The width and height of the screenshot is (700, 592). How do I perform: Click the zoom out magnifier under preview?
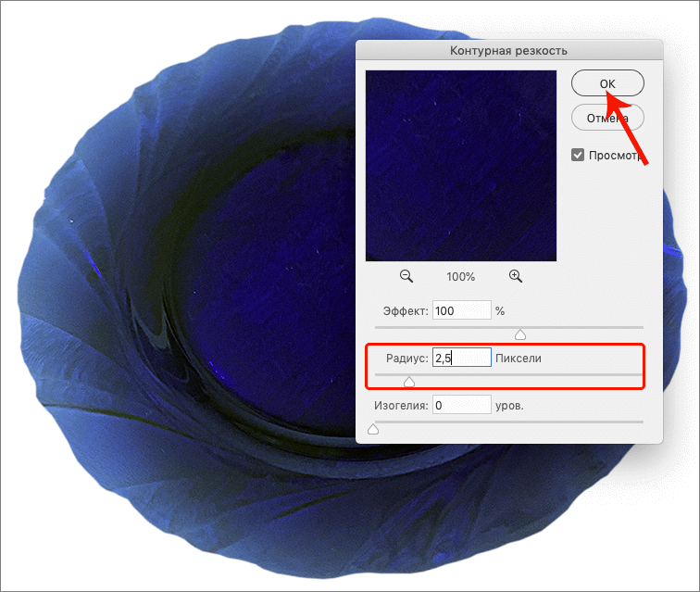[x=406, y=276]
